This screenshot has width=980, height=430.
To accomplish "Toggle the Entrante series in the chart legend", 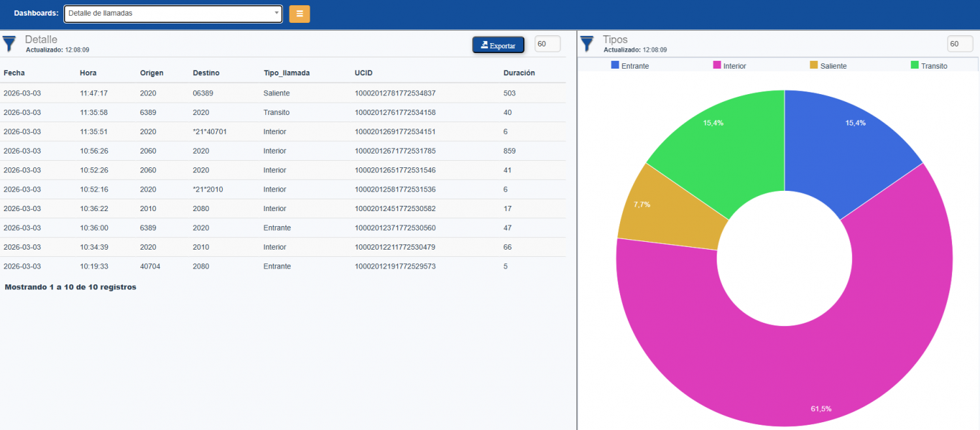I will (x=630, y=65).
